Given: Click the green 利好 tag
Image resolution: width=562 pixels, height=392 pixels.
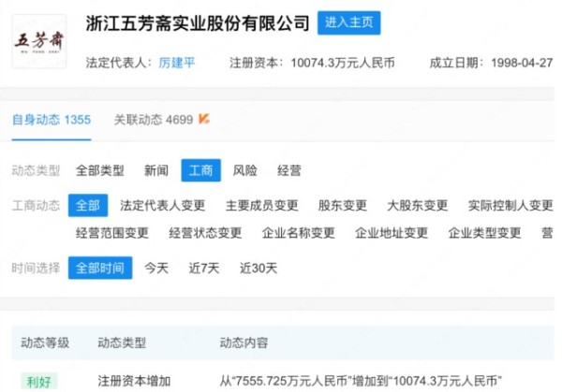Looking at the screenshot, I should 39,382.
